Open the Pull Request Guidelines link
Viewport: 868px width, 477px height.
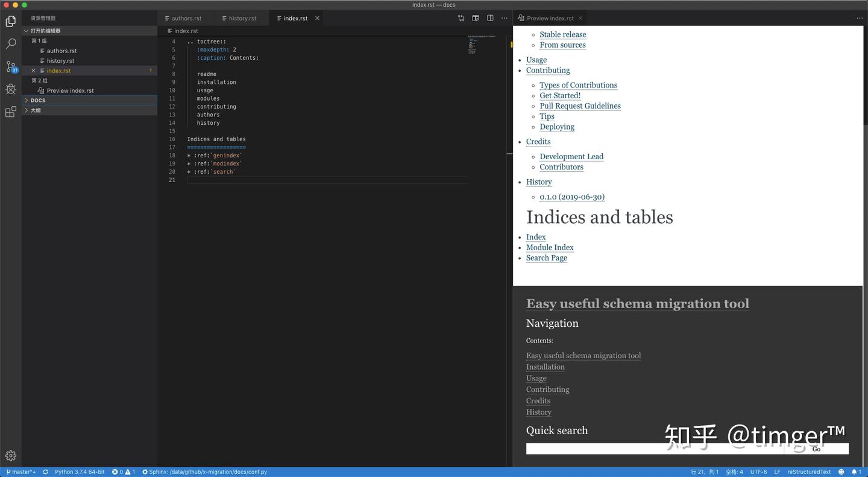coord(580,106)
